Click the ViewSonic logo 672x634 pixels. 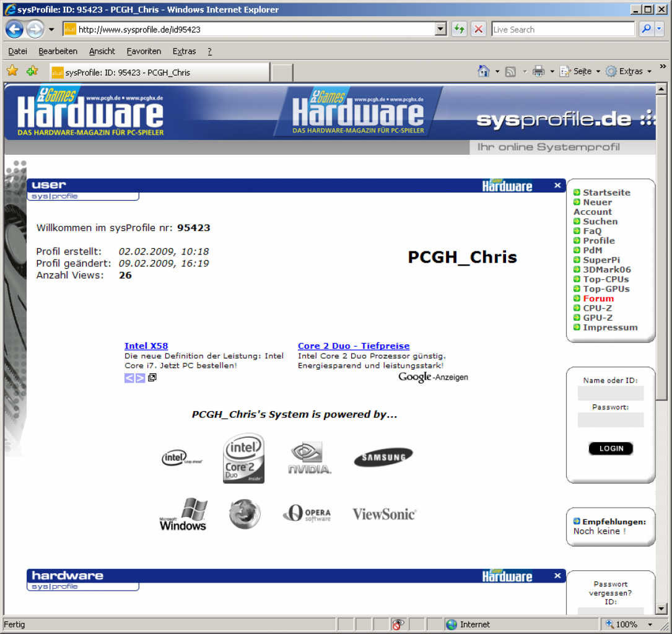385,514
